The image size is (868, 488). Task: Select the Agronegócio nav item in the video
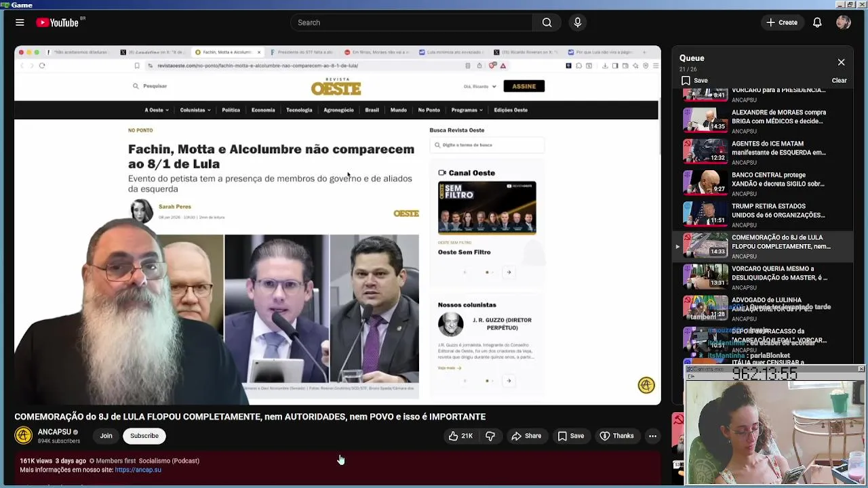(x=338, y=110)
